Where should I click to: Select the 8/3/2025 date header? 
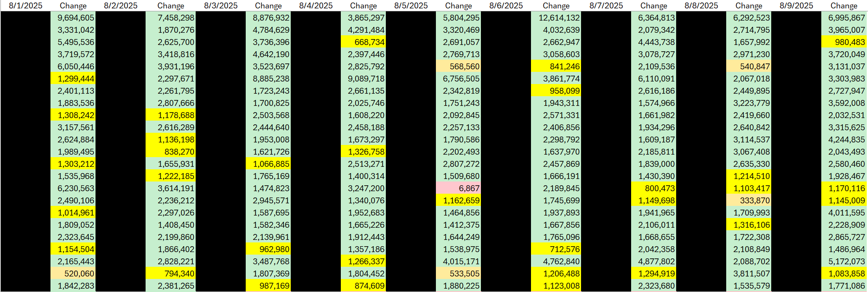tap(221, 6)
